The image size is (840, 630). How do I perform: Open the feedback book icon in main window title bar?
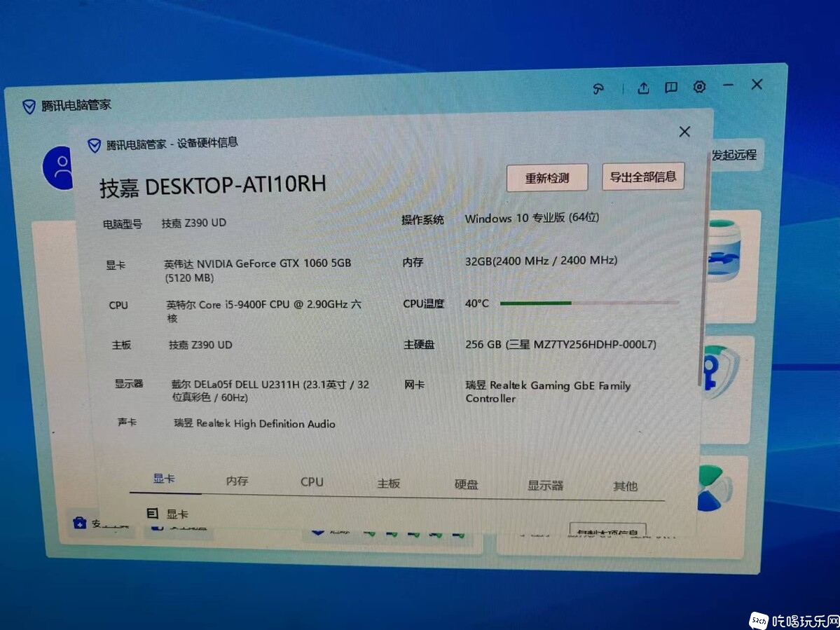671,88
